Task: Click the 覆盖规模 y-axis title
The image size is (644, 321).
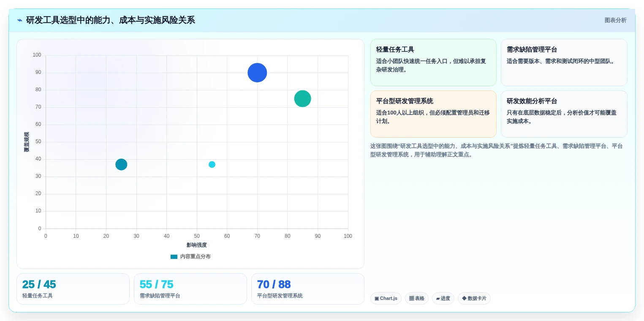Action: point(27,142)
